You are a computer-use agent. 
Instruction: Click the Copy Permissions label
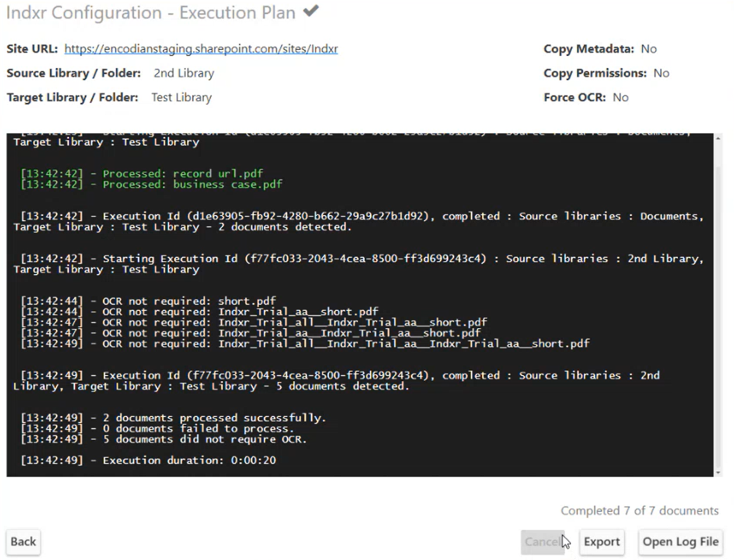[595, 73]
